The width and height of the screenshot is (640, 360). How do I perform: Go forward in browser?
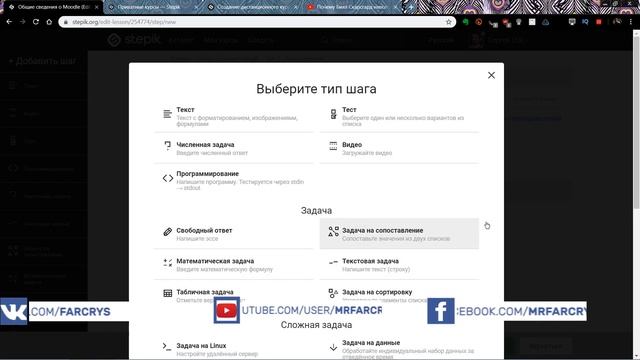tap(22, 22)
